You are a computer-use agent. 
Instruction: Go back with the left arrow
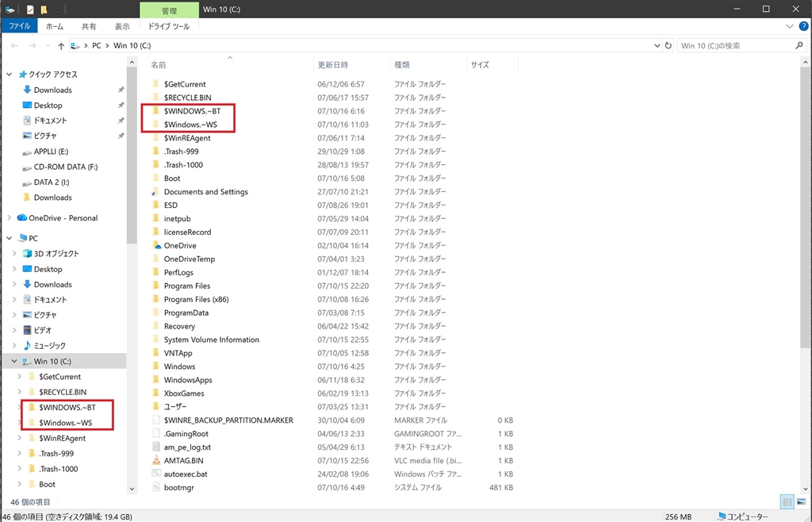click(x=14, y=46)
